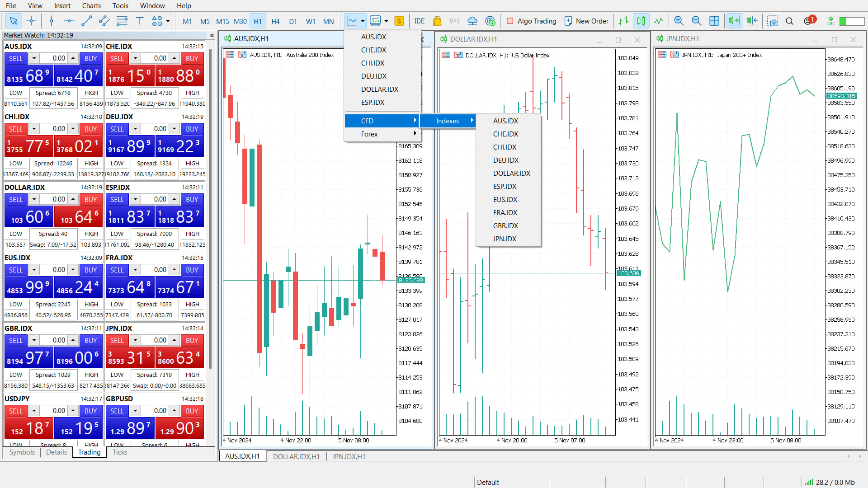The height and width of the screenshot is (488, 868).
Task: Tile chart windows with grid icon
Action: [x=714, y=21]
